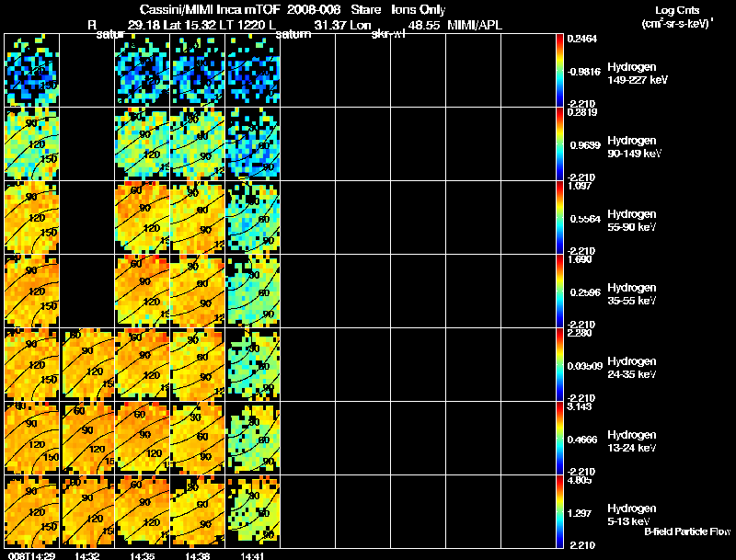Open the 90-149 keV panel at 14:29
This screenshot has width=736, height=560.
pyautogui.click(x=32, y=144)
